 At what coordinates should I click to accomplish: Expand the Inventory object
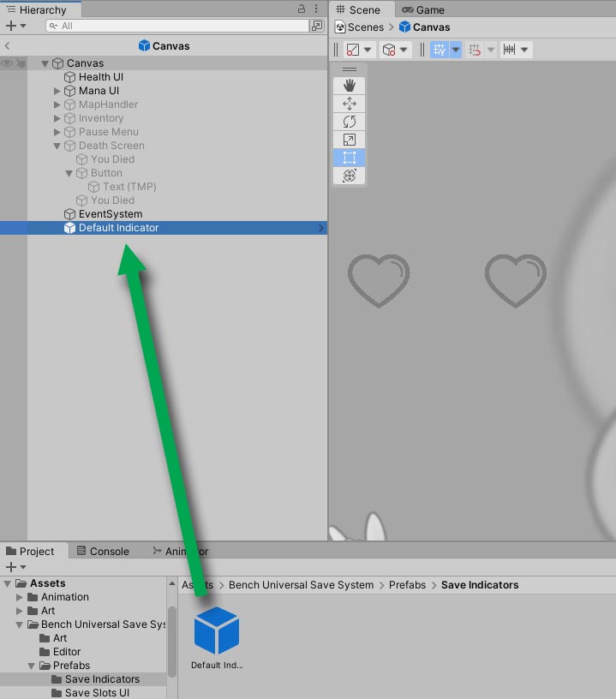57,118
